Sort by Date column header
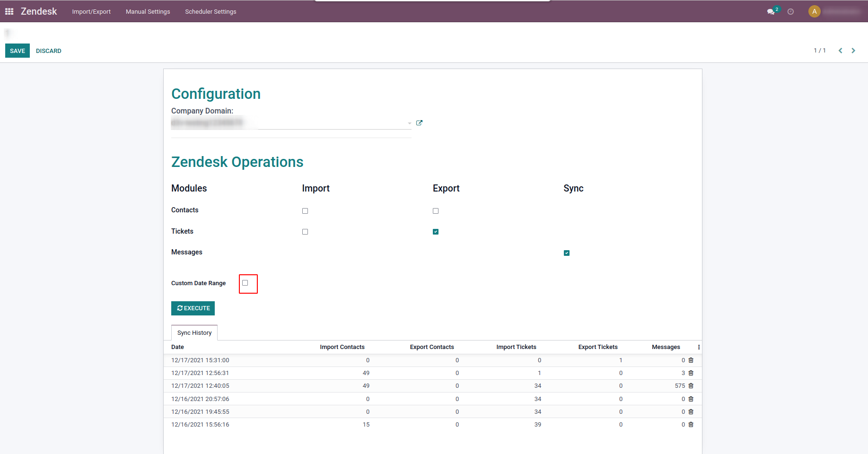 (x=177, y=347)
